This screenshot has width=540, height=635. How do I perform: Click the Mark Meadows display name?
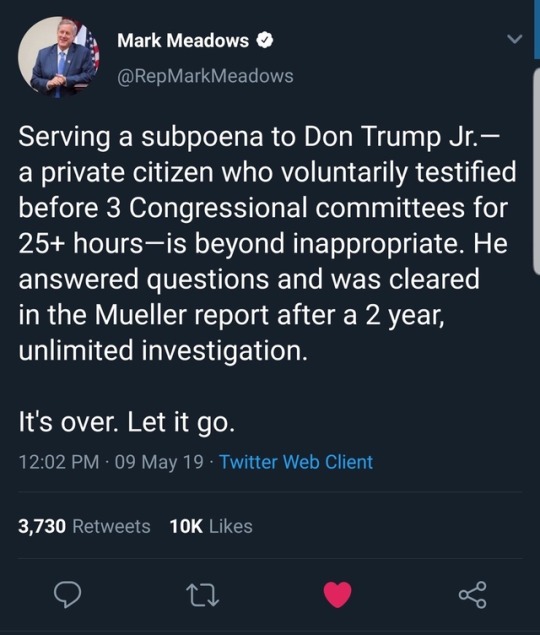tap(183, 40)
